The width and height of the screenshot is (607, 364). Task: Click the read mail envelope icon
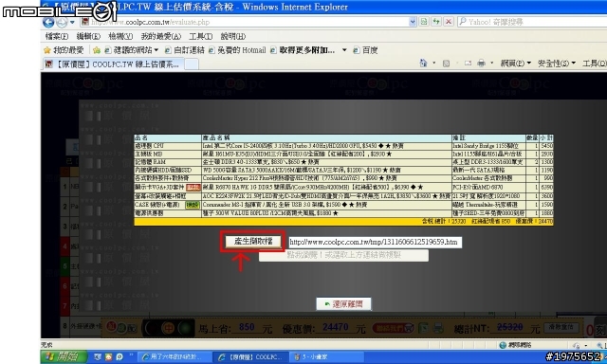[468, 64]
